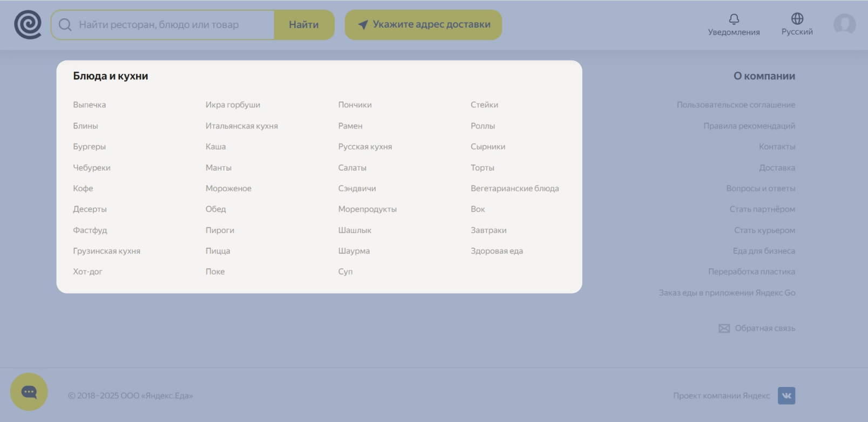Open the Стейки category

(x=484, y=105)
